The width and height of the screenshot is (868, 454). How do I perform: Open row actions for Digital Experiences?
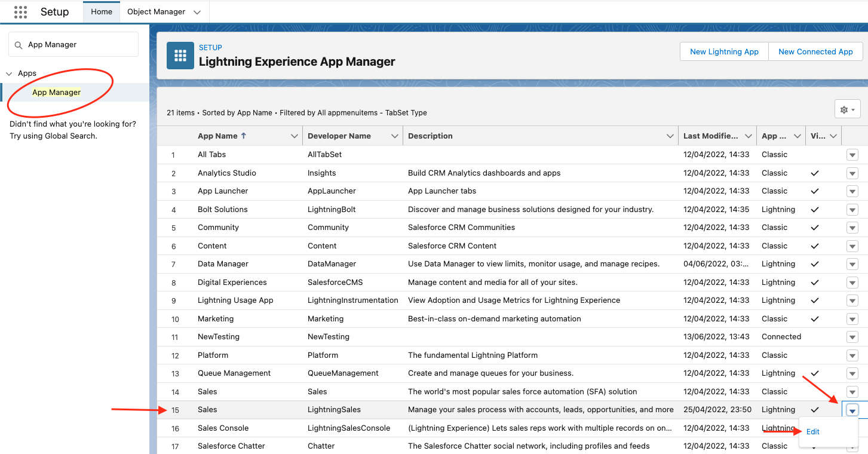coord(852,283)
